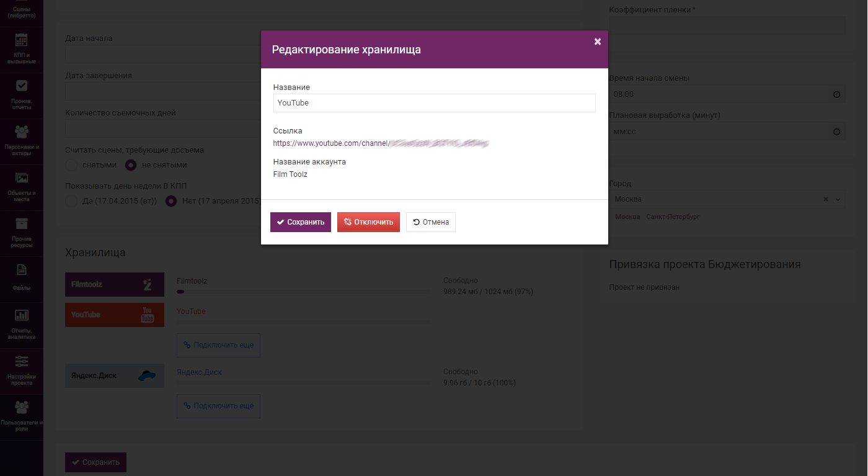Open the clock picker for Время начала смены
Image resolution: width=868 pixels, height=476 pixels.
click(x=836, y=94)
